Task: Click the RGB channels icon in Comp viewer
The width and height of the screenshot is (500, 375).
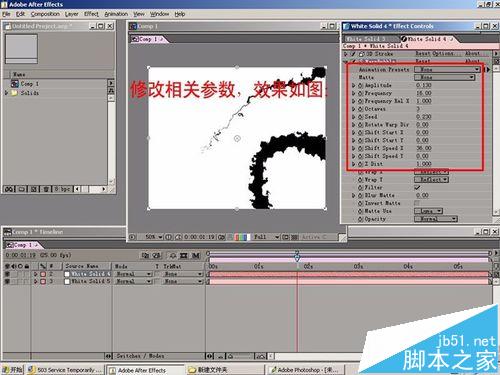Action: [241, 237]
